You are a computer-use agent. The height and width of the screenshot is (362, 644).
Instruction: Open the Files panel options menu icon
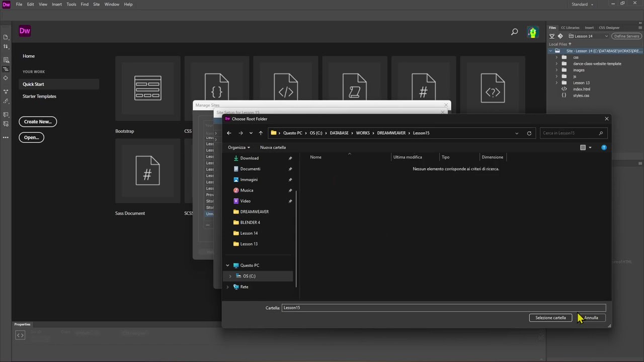click(640, 28)
